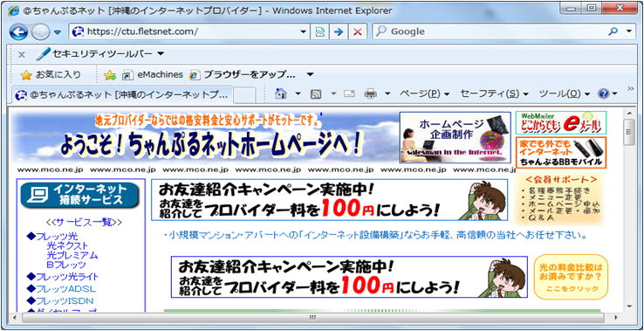Screen dimensions: 644x331
Task: Click the Print icon in command bar
Action: point(371,94)
